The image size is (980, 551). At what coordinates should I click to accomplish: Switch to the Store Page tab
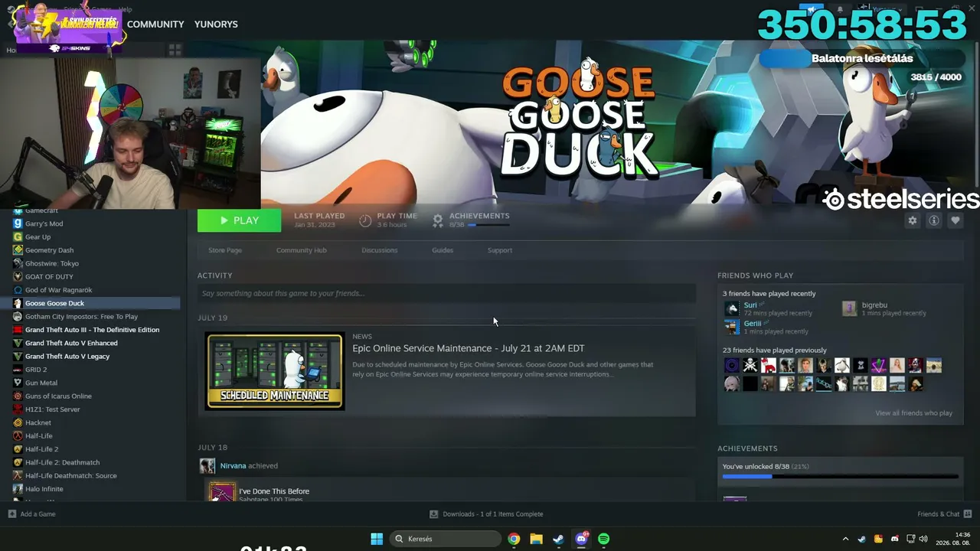point(225,250)
